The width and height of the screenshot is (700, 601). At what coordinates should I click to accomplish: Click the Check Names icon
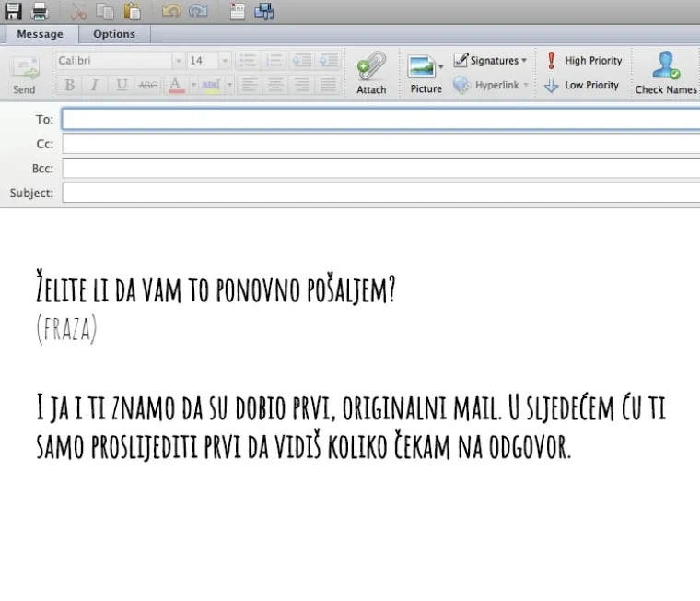665,72
